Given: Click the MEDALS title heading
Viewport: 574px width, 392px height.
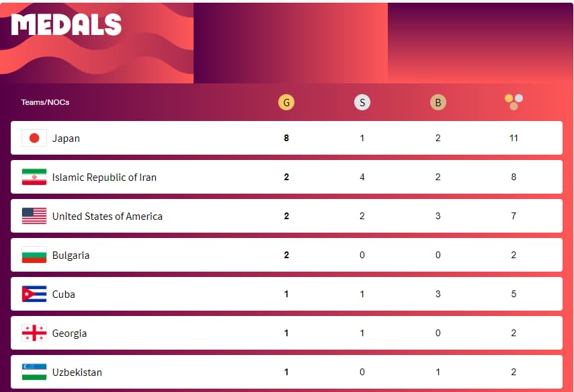Looking at the screenshot, I should point(67,25).
